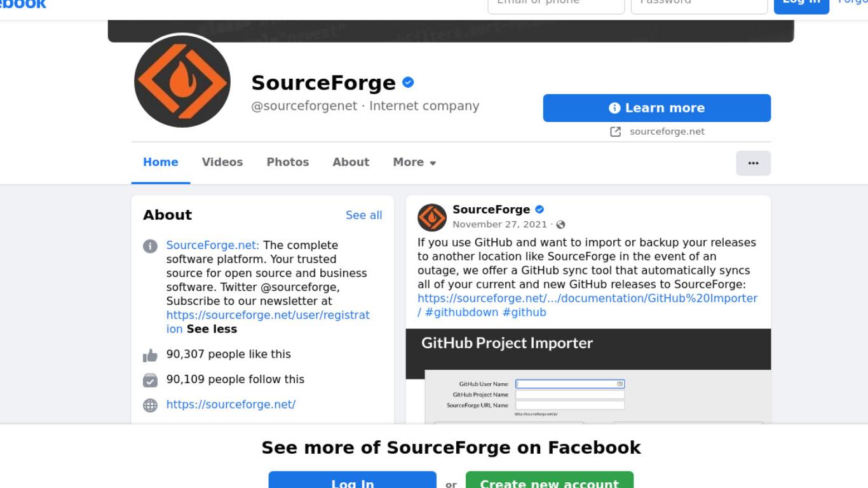Click the info icon in About section
Screen dimensions: 868x488
(150, 246)
